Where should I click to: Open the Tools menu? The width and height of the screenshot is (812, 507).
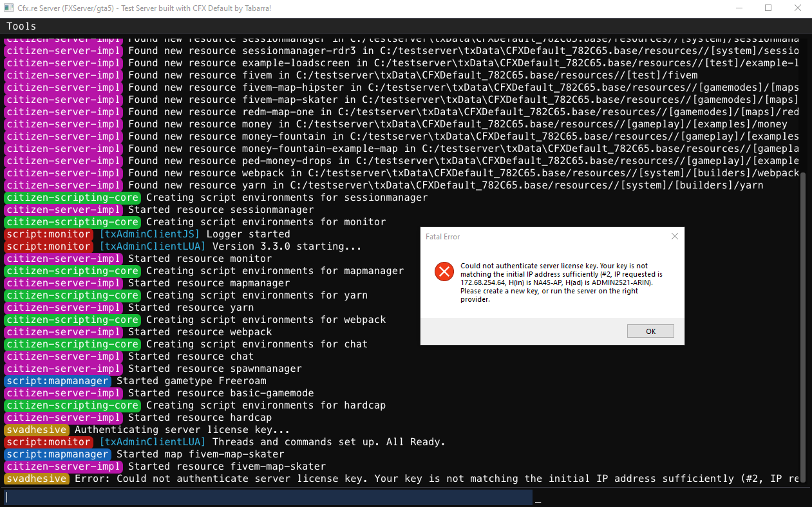(21, 26)
